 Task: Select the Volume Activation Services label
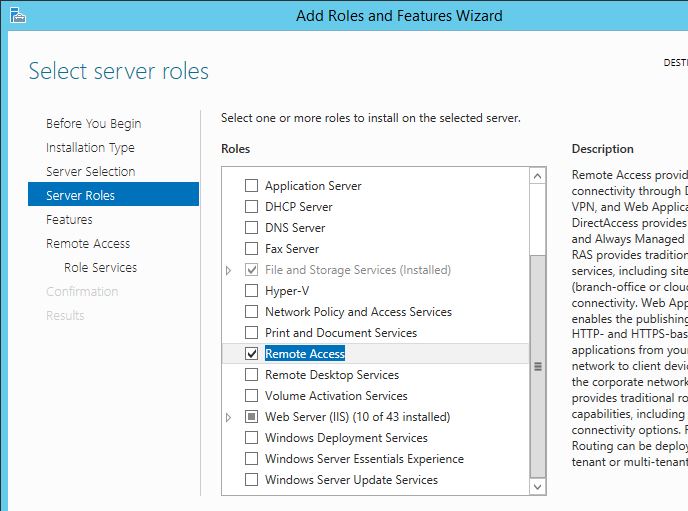click(336, 396)
